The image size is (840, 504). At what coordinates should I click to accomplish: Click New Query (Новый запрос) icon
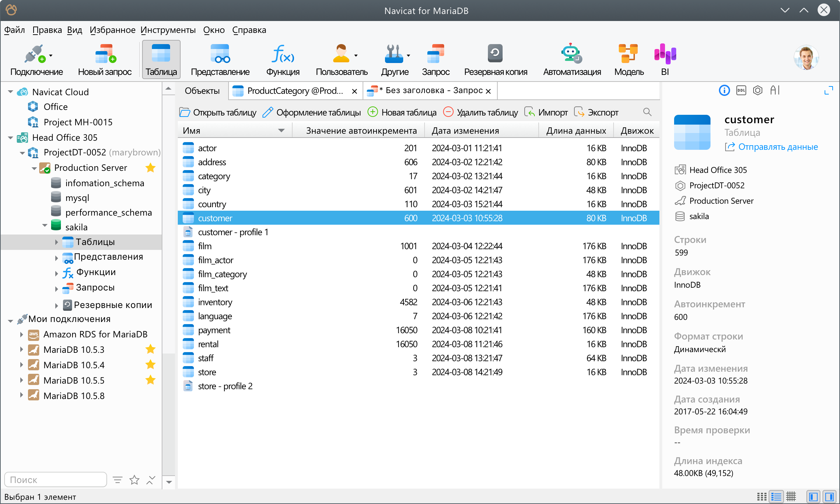pyautogui.click(x=105, y=54)
